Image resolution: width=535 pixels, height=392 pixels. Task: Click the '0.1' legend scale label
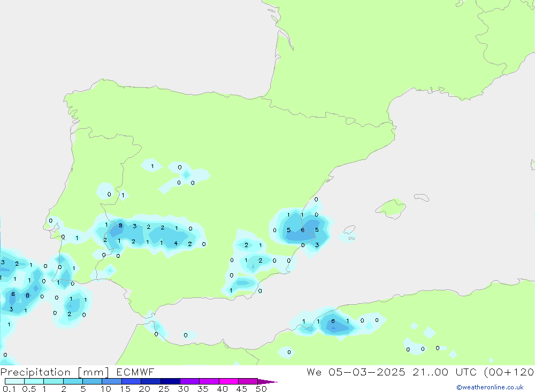coord(9,389)
